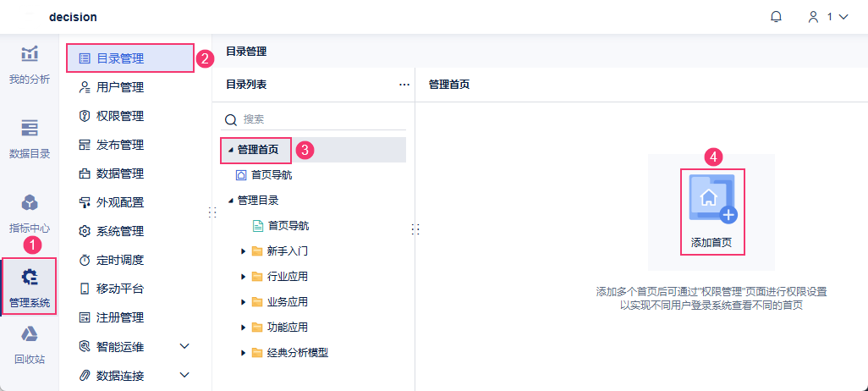
Task: Select 用户管理 menu item
Action: point(119,87)
